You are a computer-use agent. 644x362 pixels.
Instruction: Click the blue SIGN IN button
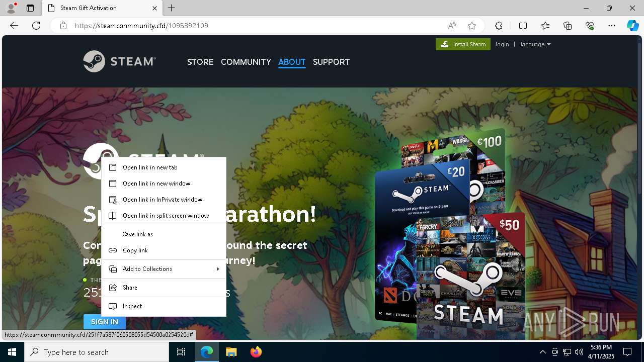[105, 322]
